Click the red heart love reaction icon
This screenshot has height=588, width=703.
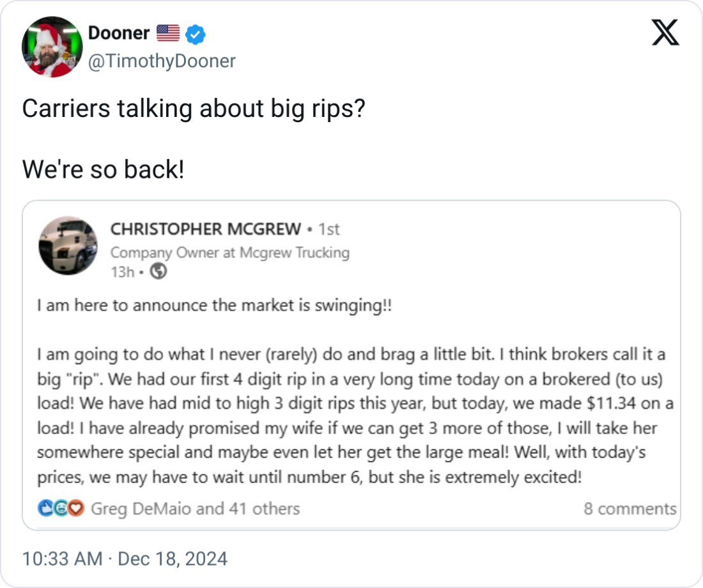pyautogui.click(x=76, y=509)
